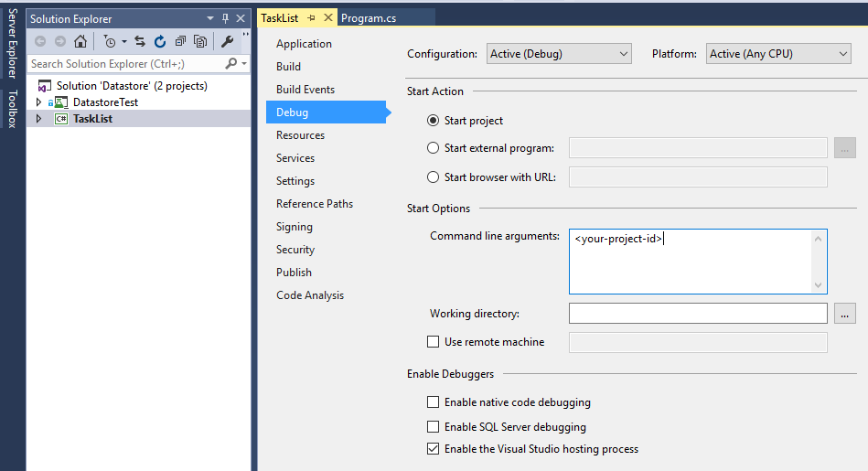Browse for working directory with ellipsis button

844,314
